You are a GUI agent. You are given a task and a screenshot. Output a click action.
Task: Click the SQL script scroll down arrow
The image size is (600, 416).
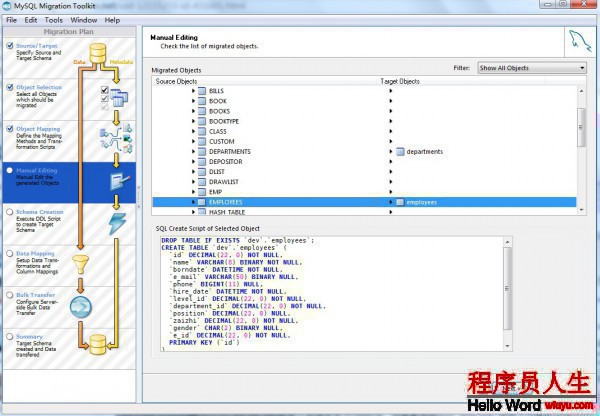pyautogui.click(x=507, y=346)
